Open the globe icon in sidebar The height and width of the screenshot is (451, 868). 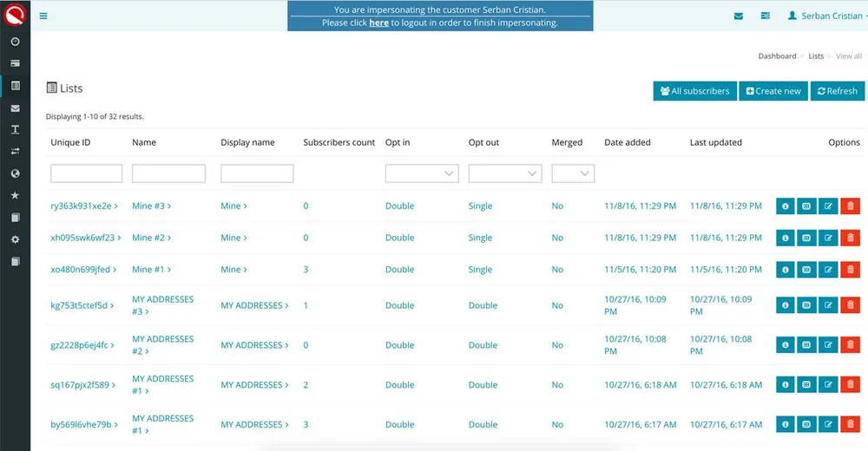tap(16, 173)
